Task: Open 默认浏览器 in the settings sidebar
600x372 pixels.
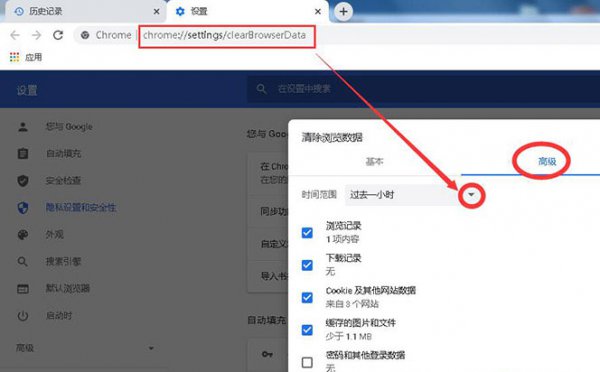Action: pyautogui.click(x=68, y=288)
